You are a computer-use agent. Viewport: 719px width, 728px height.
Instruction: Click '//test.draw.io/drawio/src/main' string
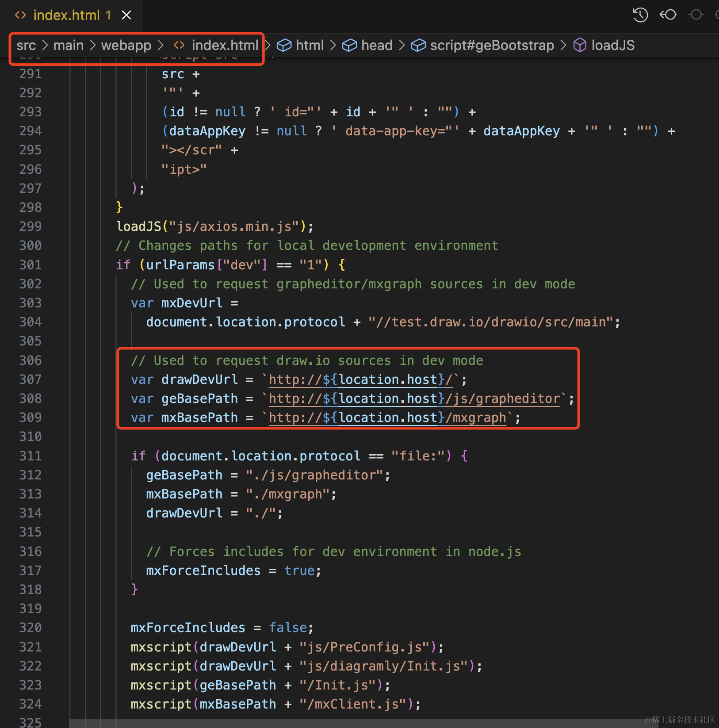pos(490,322)
